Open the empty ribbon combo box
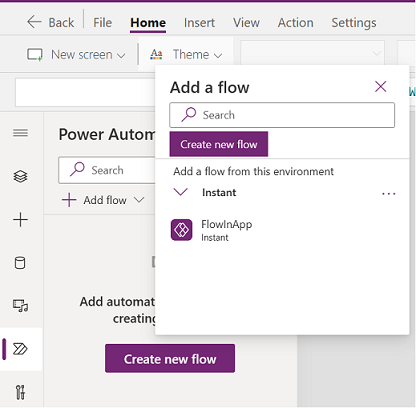 tap(312, 53)
